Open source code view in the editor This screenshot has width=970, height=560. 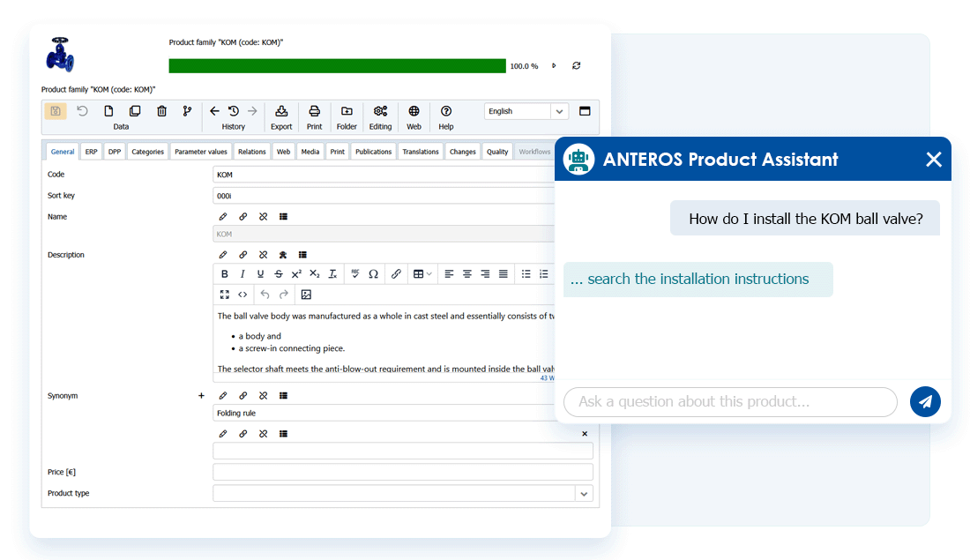tap(242, 295)
